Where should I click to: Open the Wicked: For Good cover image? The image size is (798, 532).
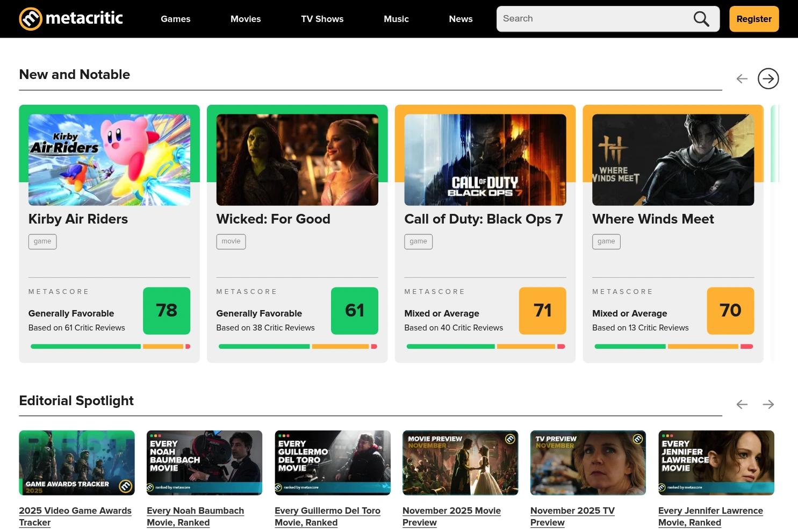297,160
